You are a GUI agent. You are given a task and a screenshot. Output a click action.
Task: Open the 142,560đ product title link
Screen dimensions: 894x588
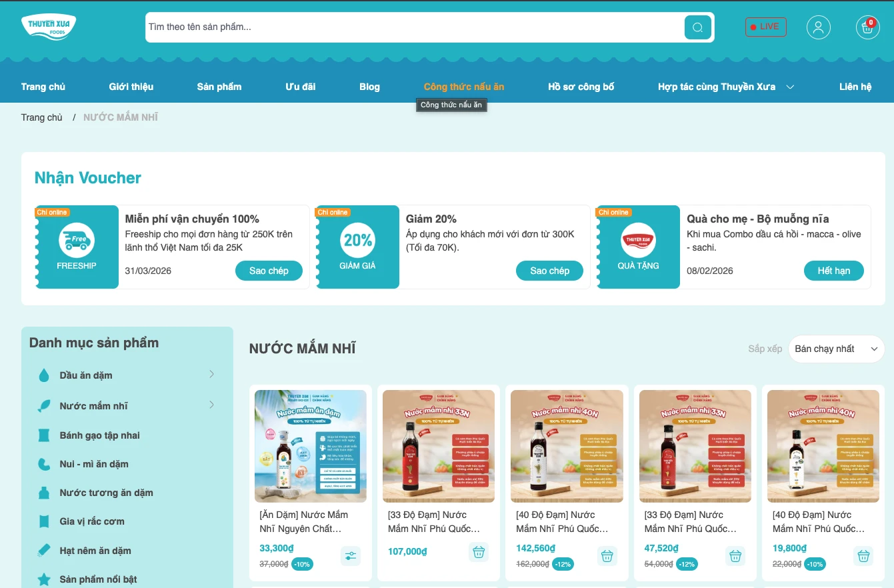(x=562, y=521)
